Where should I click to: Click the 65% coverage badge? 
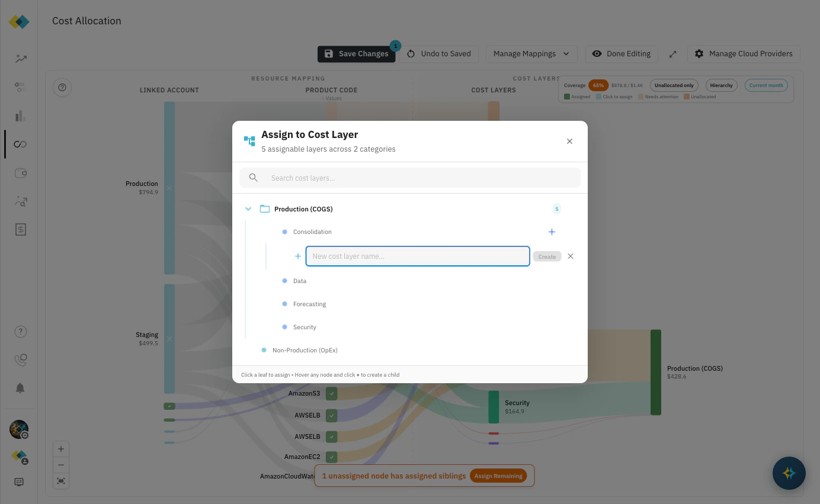(598, 85)
